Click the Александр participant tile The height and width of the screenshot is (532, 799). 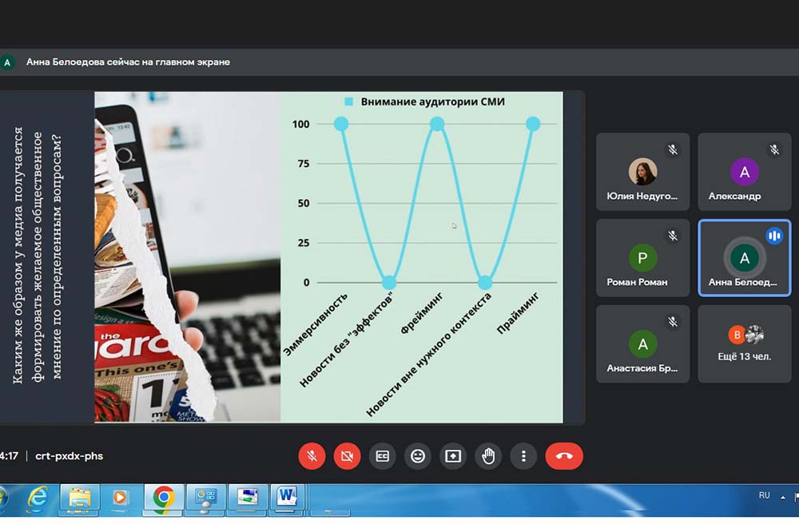744,172
